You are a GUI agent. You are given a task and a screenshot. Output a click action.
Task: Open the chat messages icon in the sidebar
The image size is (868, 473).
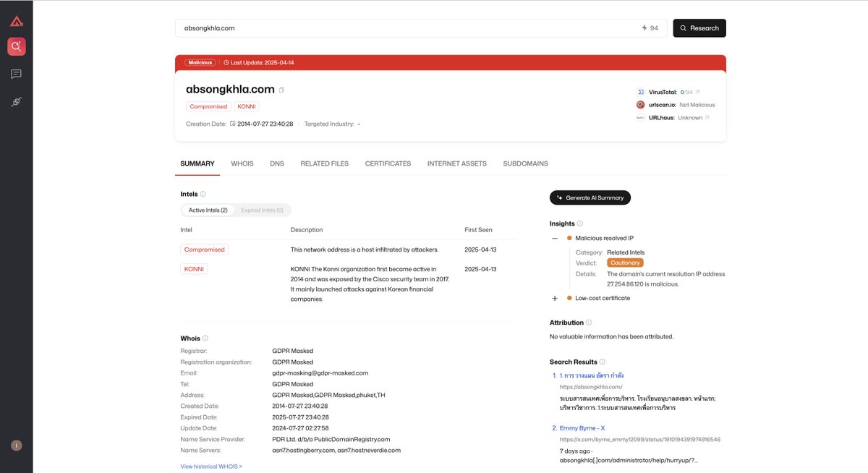click(16, 74)
